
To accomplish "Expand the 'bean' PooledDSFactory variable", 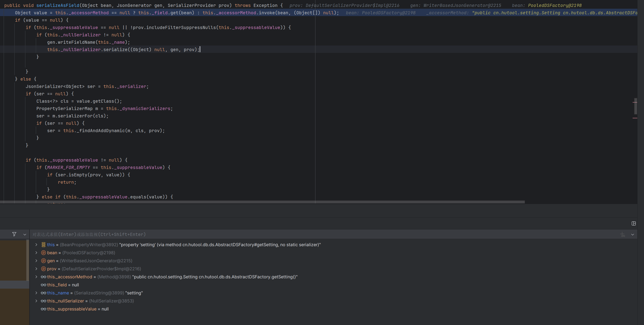I will click(36, 253).
